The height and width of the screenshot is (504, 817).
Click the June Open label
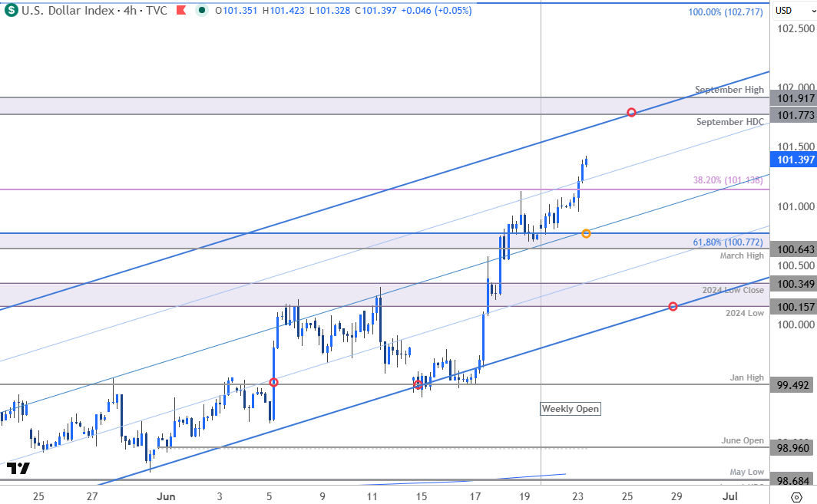pyautogui.click(x=743, y=440)
